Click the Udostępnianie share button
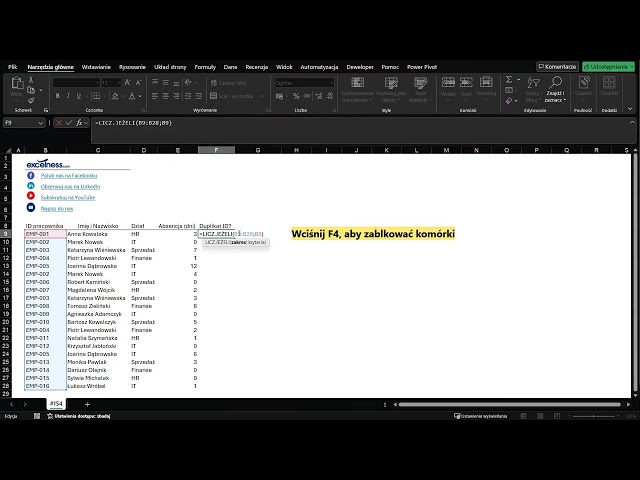Screen dimensions: 640x480 (609, 67)
